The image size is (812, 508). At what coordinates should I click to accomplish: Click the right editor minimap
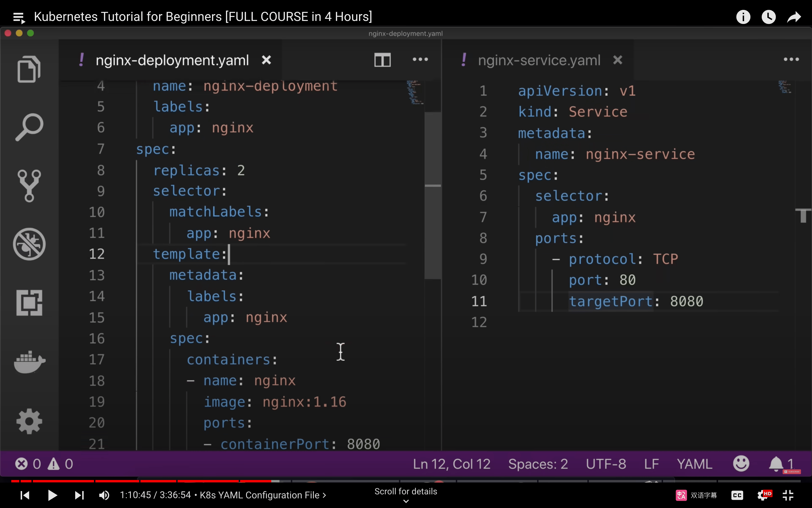pos(785,87)
